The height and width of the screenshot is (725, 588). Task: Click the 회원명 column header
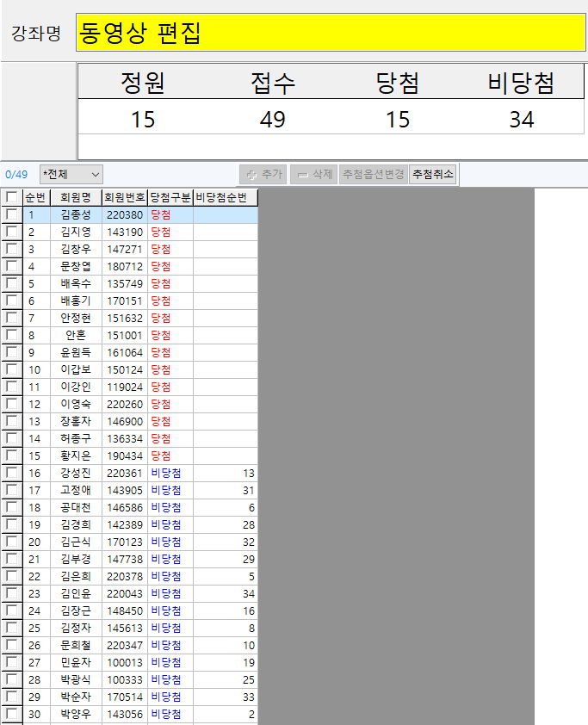(x=76, y=197)
